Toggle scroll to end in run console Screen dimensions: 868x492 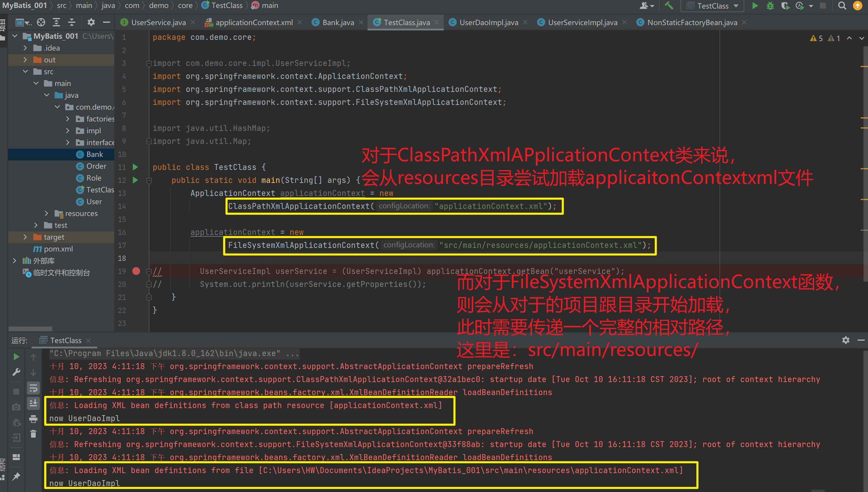click(33, 403)
